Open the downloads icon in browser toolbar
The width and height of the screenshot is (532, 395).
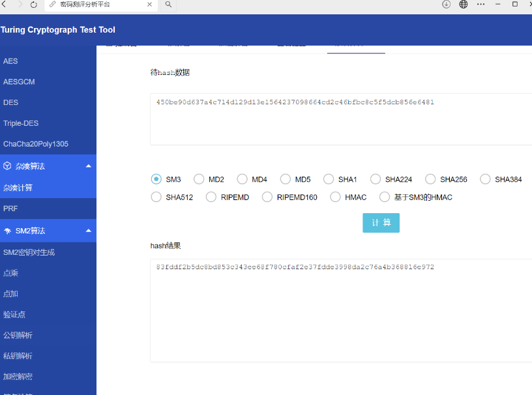(x=446, y=4)
